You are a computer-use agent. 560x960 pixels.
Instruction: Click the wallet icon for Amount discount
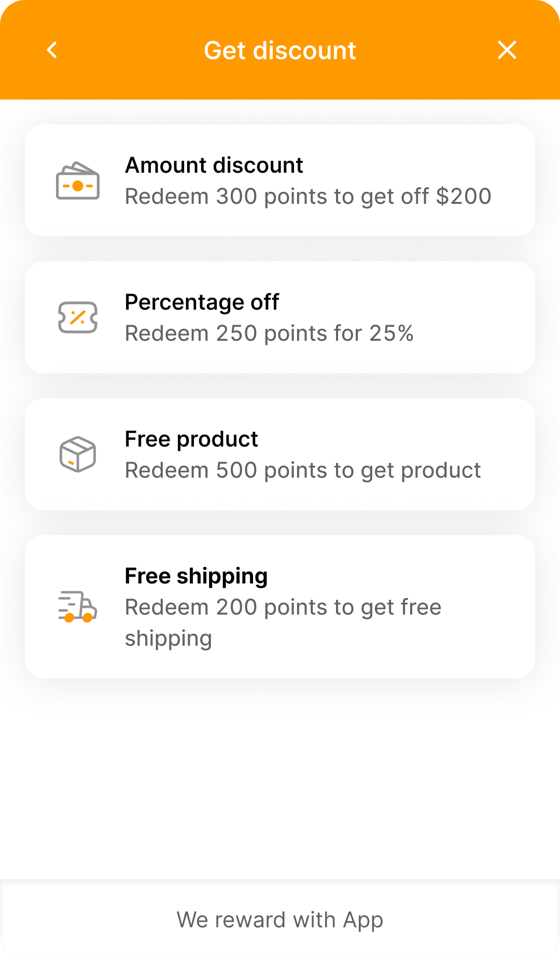(x=78, y=181)
